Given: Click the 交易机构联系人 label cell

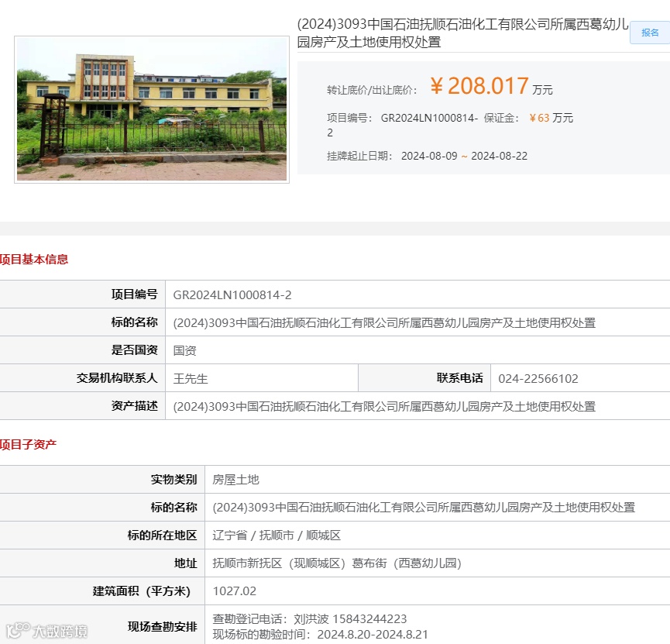Looking at the screenshot, I should click(82, 378).
